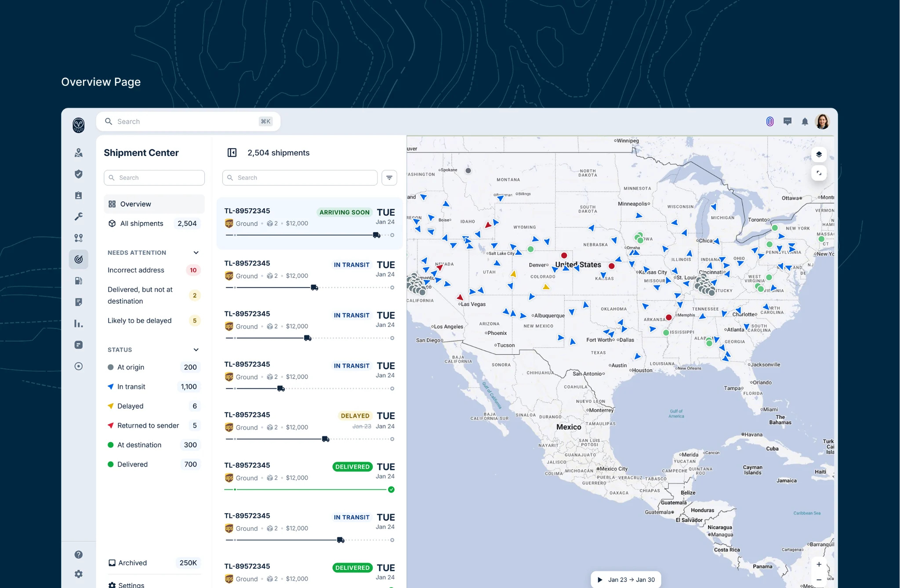Open Archived shipments
900x588 pixels.
(154, 563)
